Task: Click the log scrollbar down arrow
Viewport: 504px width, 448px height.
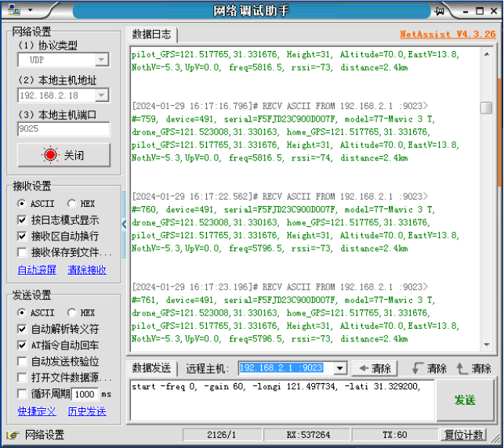Action: pos(487,345)
